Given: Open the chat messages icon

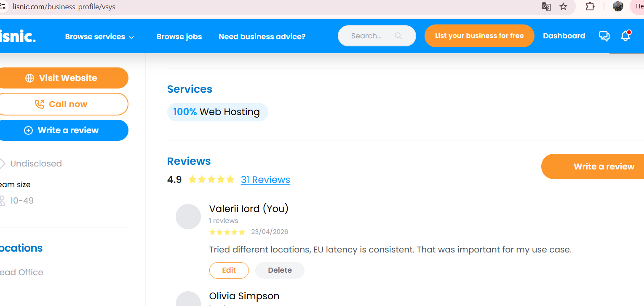Looking at the screenshot, I should (x=604, y=36).
